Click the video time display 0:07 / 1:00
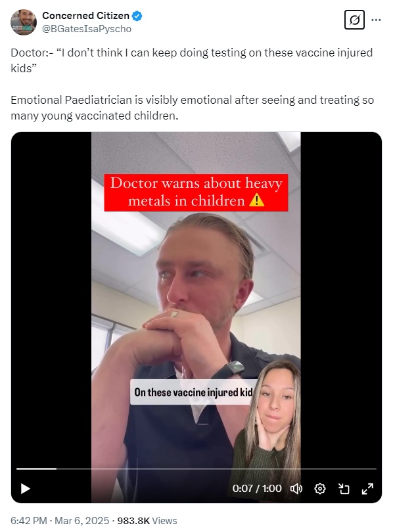The image size is (393, 532). [x=257, y=489]
